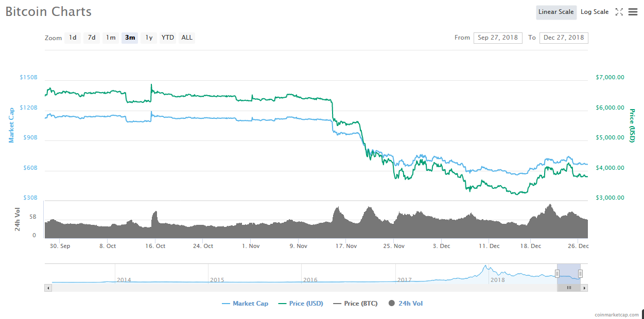This screenshot has width=644, height=319.
Task: Toggle Market Cap series in legend
Action: tap(245, 304)
